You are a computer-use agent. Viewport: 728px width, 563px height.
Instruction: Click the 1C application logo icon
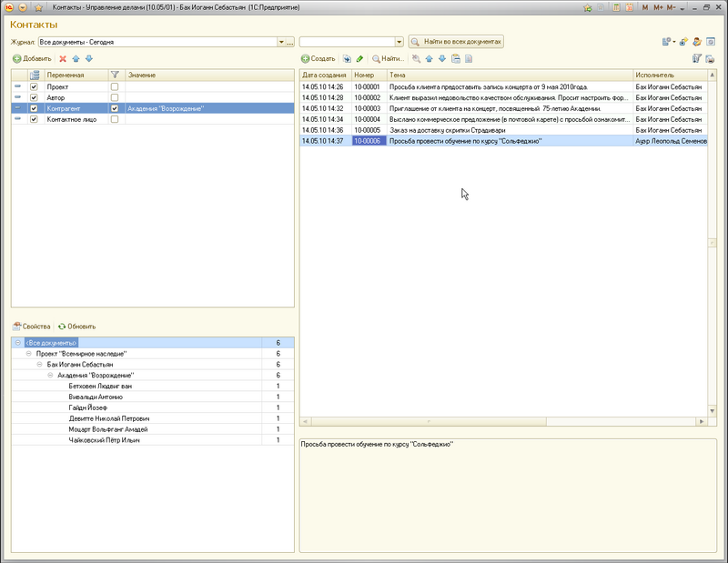[x=9, y=7]
